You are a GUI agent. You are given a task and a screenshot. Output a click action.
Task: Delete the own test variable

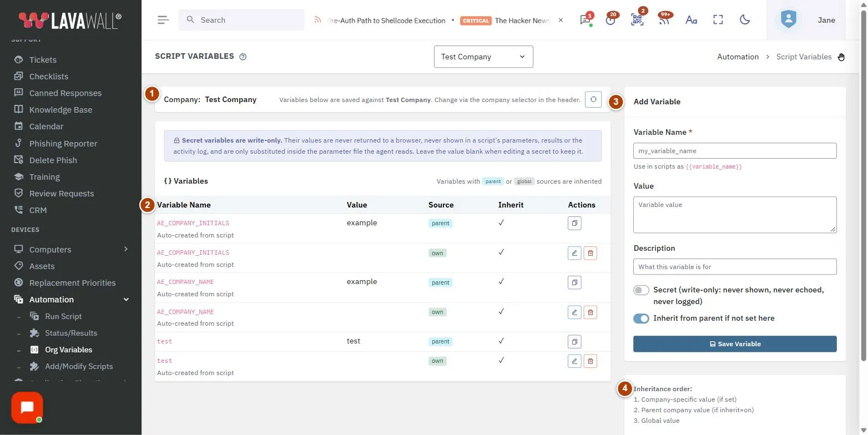[590, 361]
